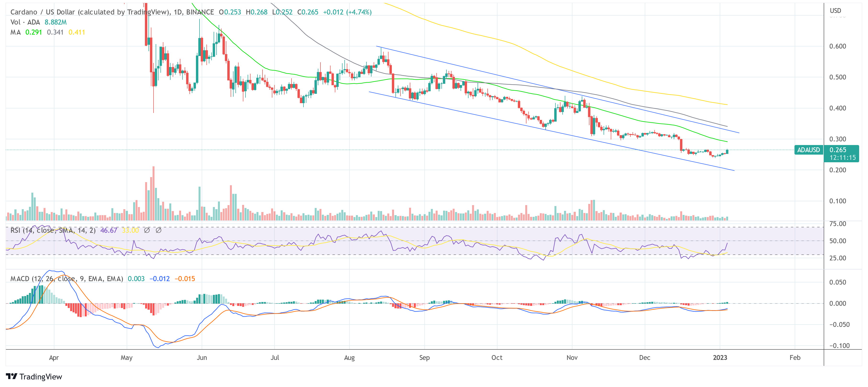Click the 0.000 MACD axis label

click(x=838, y=303)
